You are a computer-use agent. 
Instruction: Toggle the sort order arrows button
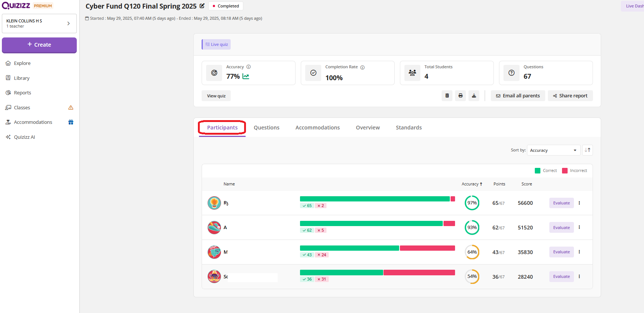point(587,150)
